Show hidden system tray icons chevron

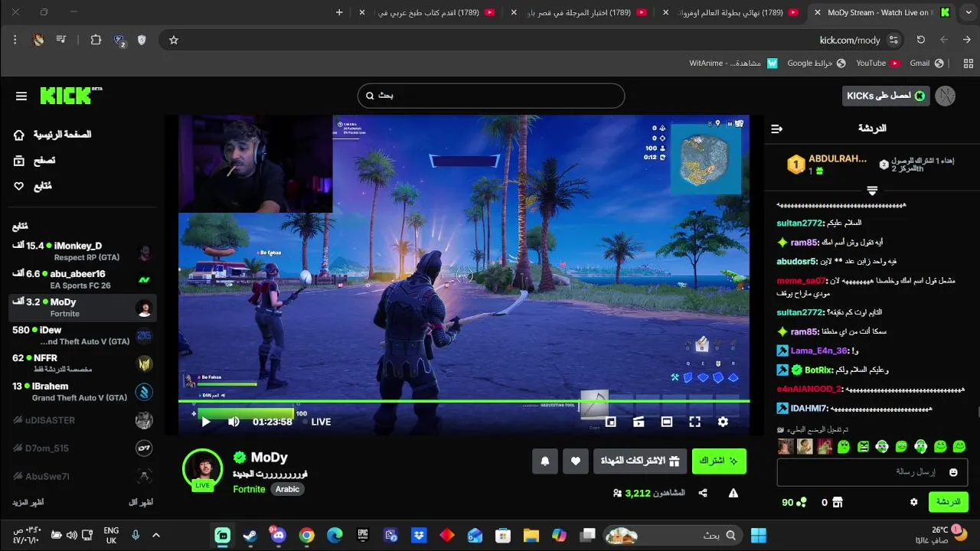156,535
